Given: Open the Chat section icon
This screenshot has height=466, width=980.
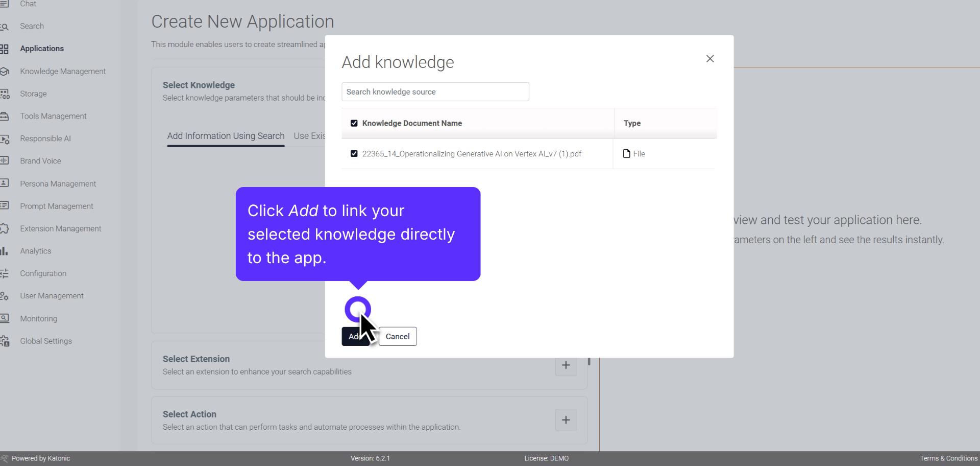Looking at the screenshot, I should (5, 4).
